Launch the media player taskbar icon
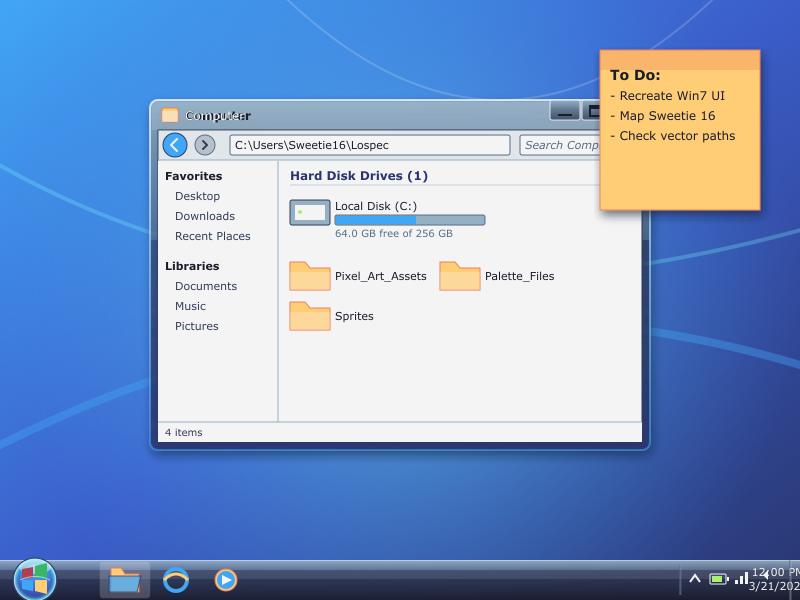 (x=226, y=580)
